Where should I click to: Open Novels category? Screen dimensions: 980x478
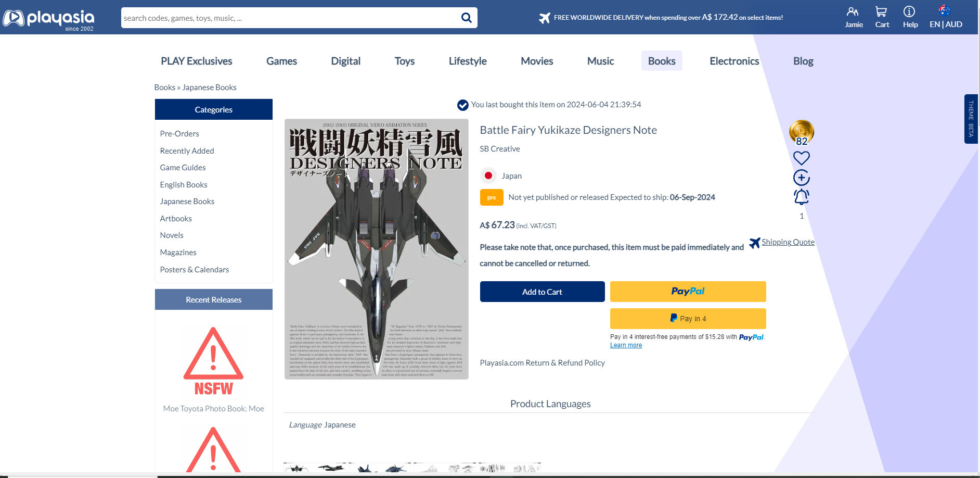(172, 235)
